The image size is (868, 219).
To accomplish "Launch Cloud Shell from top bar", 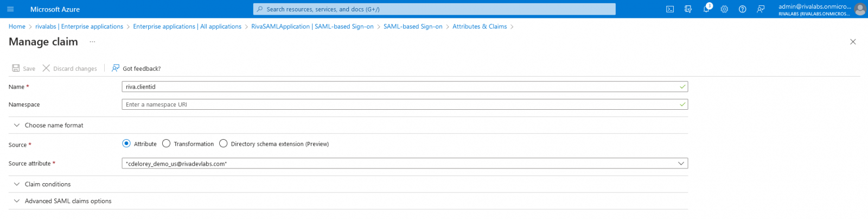I will tap(670, 9).
